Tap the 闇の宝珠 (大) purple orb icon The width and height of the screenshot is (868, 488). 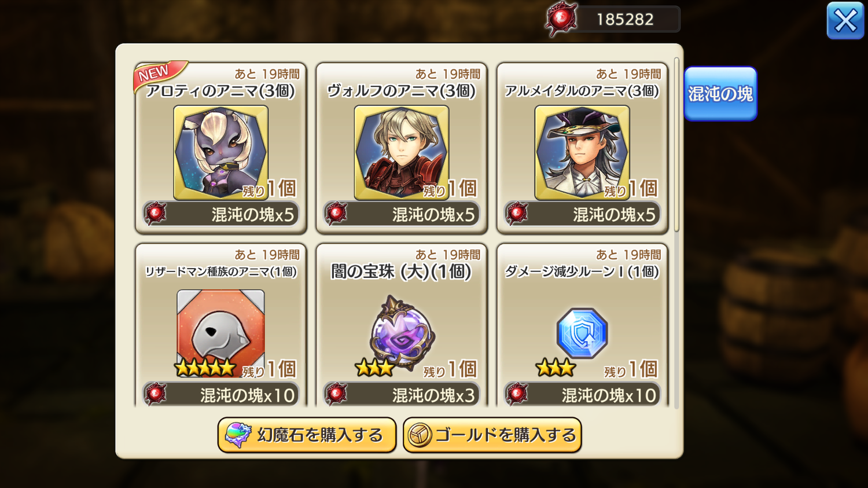pyautogui.click(x=402, y=332)
